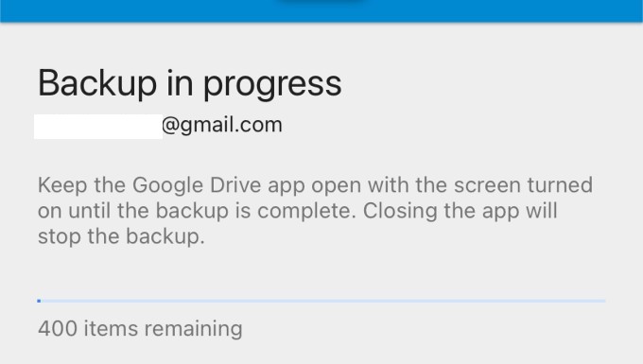Click the backup progress bar track
Image resolution: width=643 pixels, height=364 pixels.
(321, 301)
